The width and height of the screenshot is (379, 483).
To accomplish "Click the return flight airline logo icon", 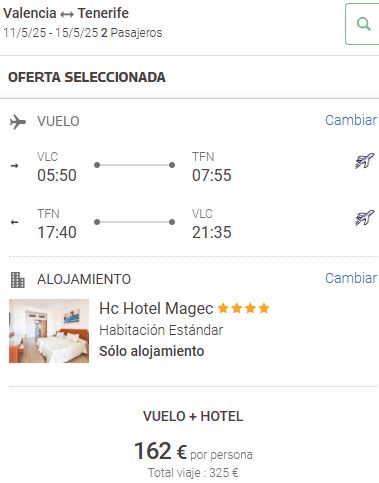I will [365, 218].
